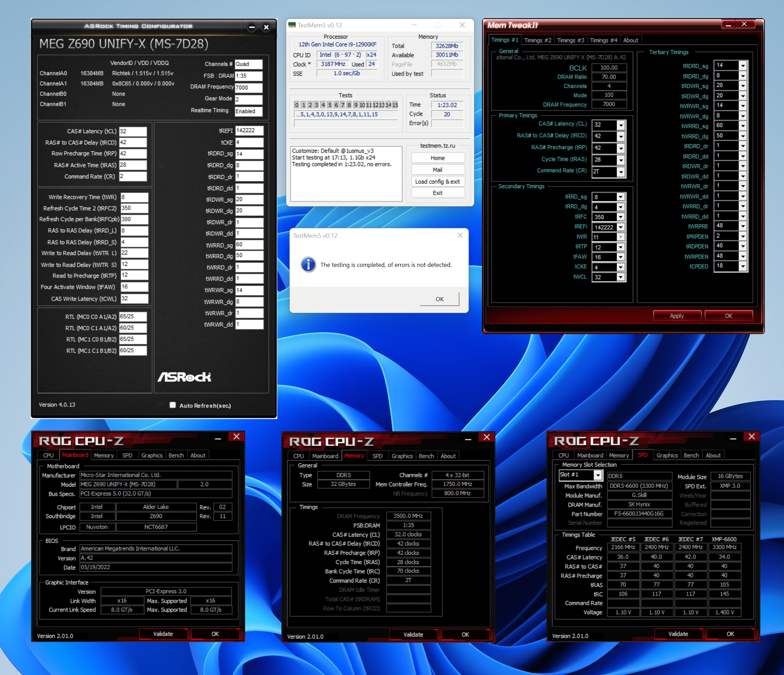784x675 pixels.
Task: Click tREFI value field in ASRock configurator
Action: [249, 131]
